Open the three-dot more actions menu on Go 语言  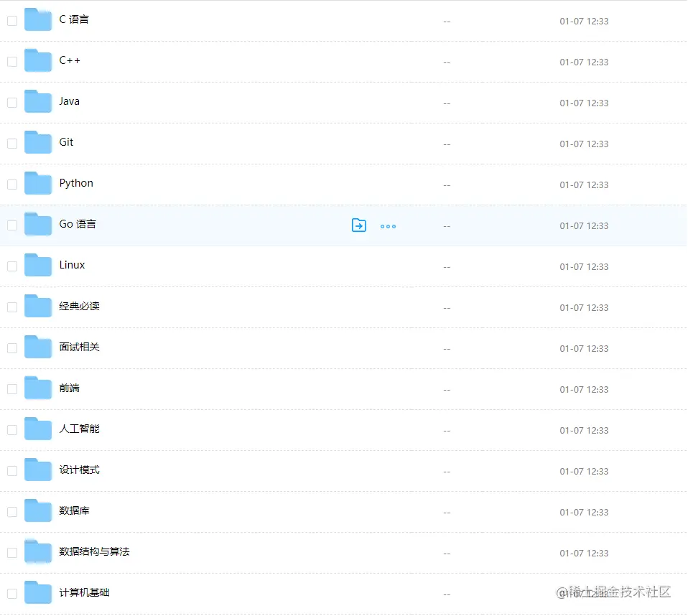click(388, 225)
